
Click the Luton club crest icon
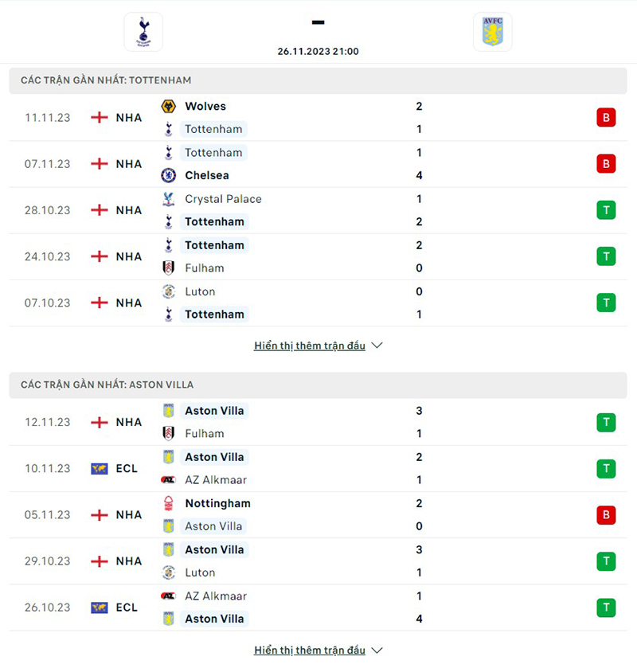point(168,291)
